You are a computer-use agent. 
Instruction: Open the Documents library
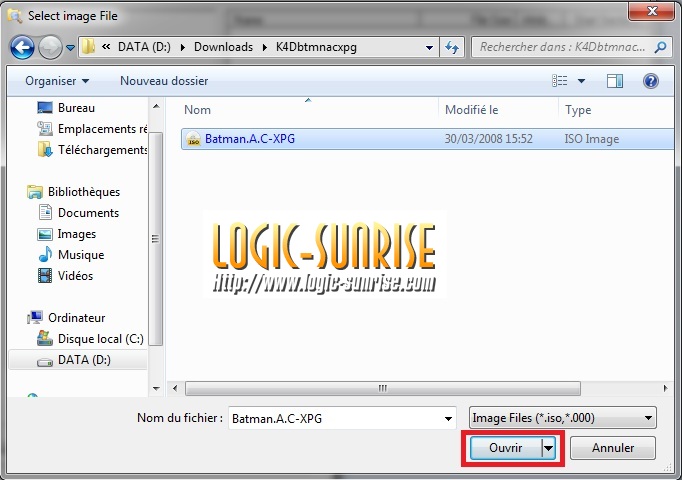pos(88,213)
